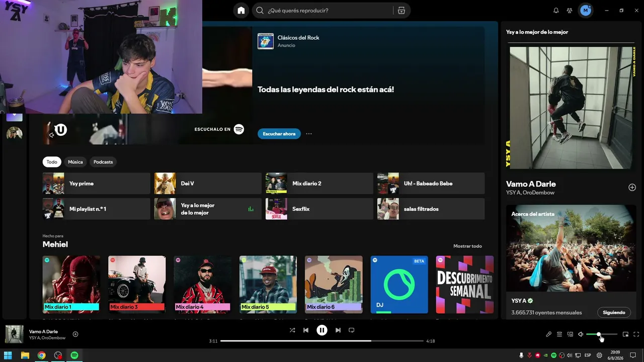Click the search magnifier icon
644x362 pixels.
[x=260, y=11]
